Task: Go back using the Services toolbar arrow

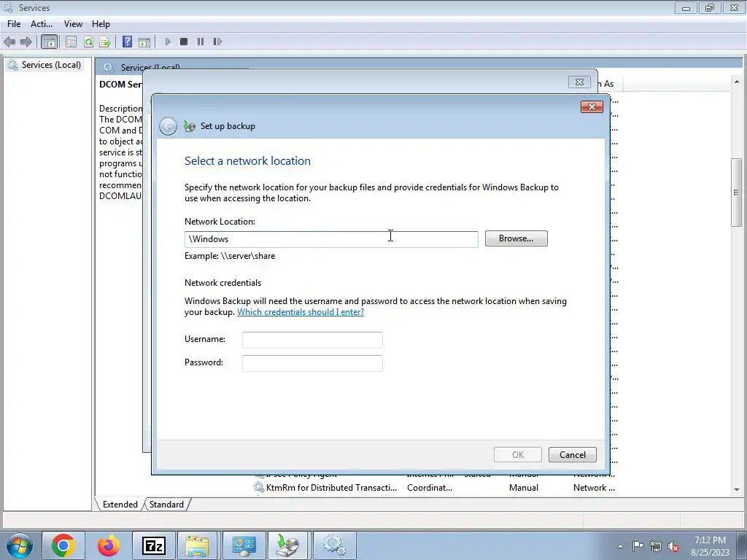Action: (9, 42)
